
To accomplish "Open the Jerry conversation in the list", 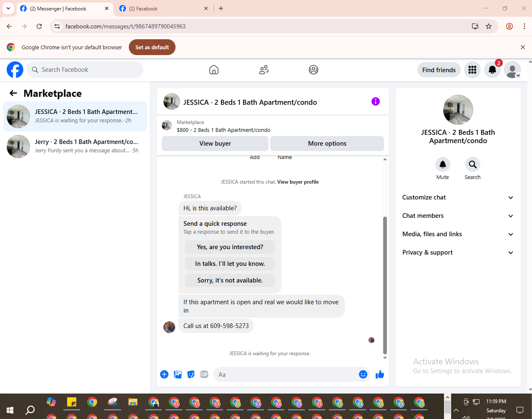I will 75,146.
